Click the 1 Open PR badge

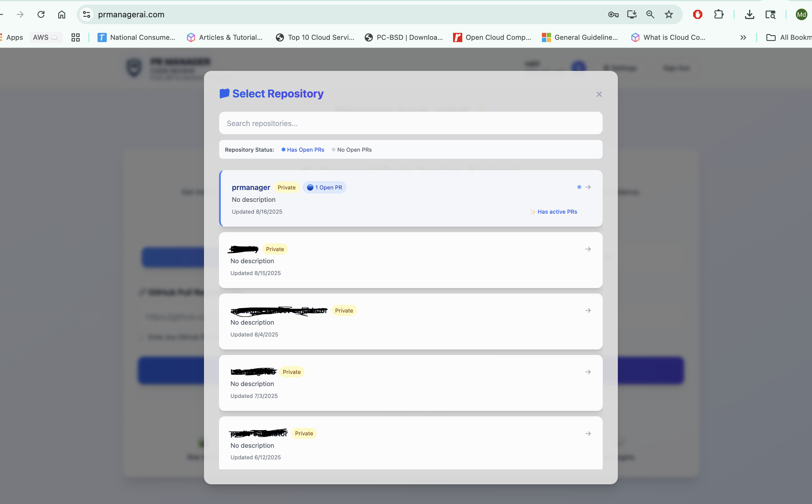tap(324, 188)
